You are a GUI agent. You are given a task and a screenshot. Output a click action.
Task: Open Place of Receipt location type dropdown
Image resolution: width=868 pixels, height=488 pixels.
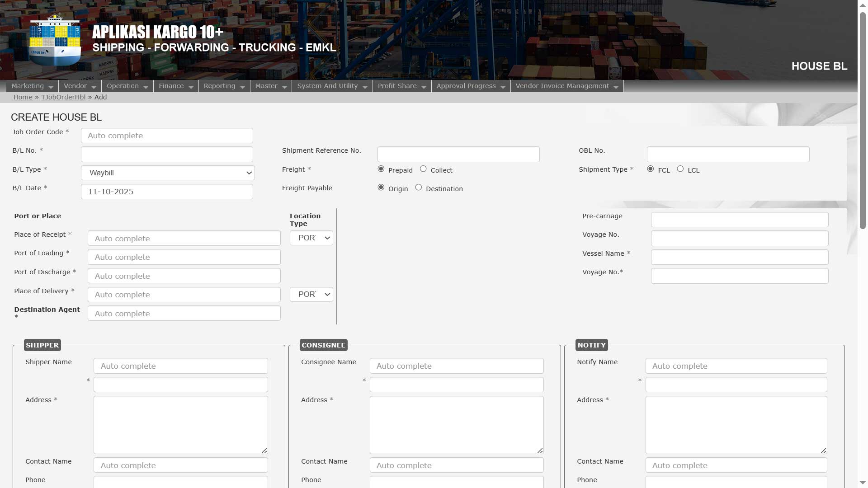[x=311, y=238]
